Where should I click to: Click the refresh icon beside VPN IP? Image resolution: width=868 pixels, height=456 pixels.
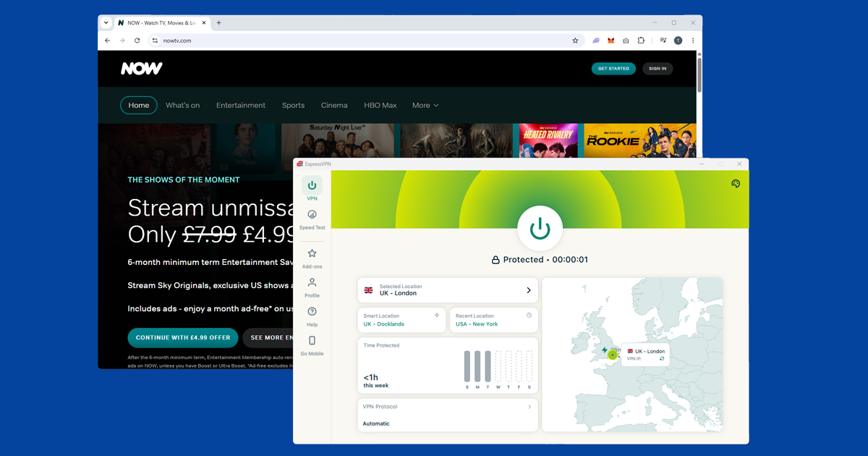click(x=662, y=359)
